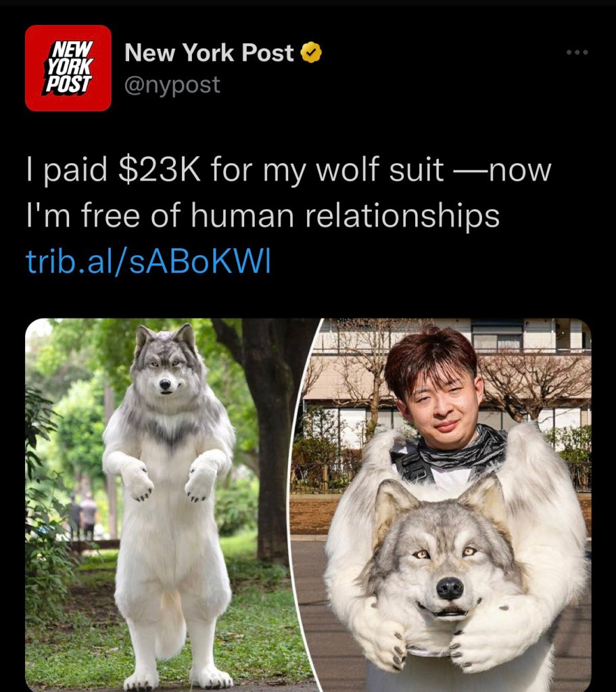
Task: Follow the trib.al/sABoKWI link
Action: click(x=148, y=261)
